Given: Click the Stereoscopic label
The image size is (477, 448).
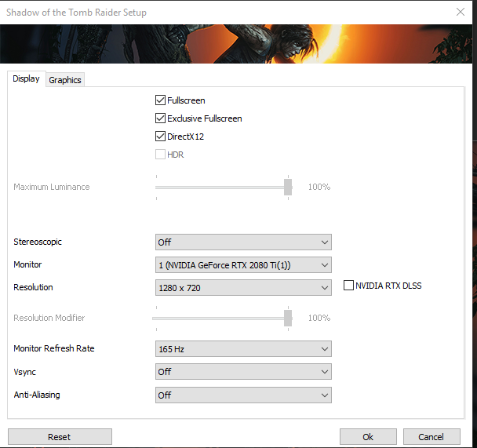Looking at the screenshot, I should click(38, 242).
